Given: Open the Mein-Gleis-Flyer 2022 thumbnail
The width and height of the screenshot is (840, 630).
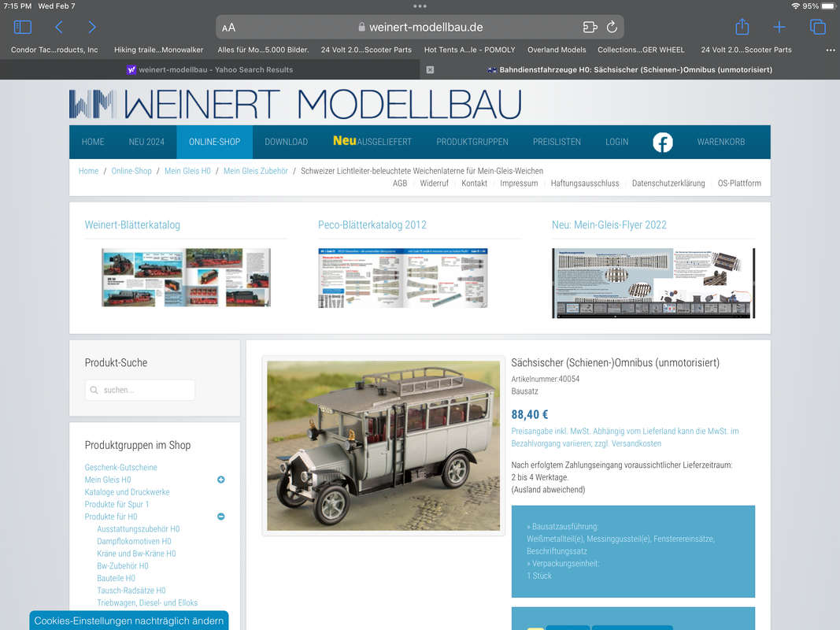Looking at the screenshot, I should pos(653,283).
